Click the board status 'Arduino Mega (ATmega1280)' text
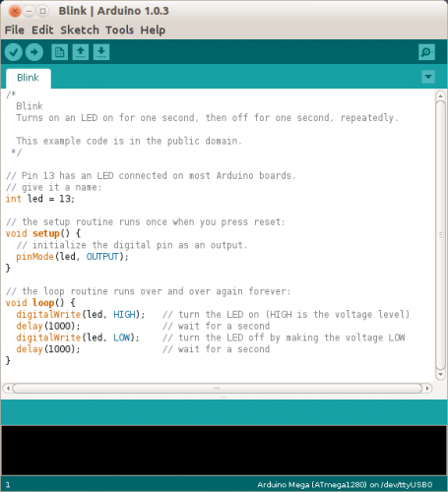448x492 pixels. (312, 484)
